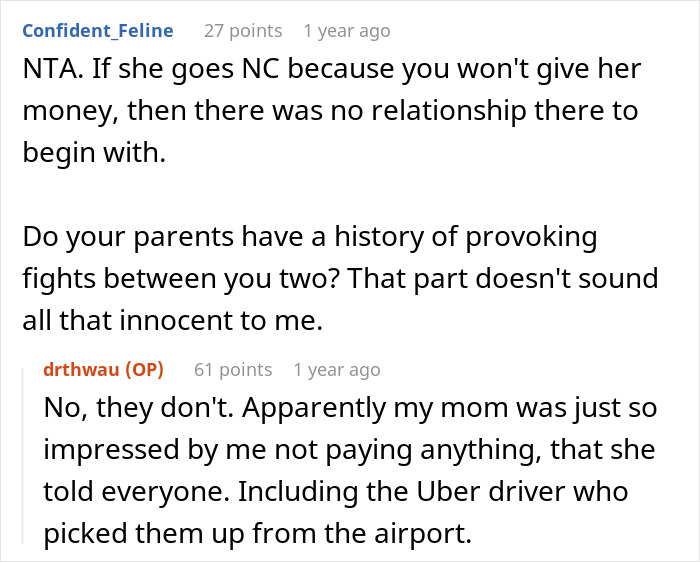Image resolution: width=700 pixels, height=562 pixels.
Task: Open Confident_Feline's user profile
Action: 97,31
